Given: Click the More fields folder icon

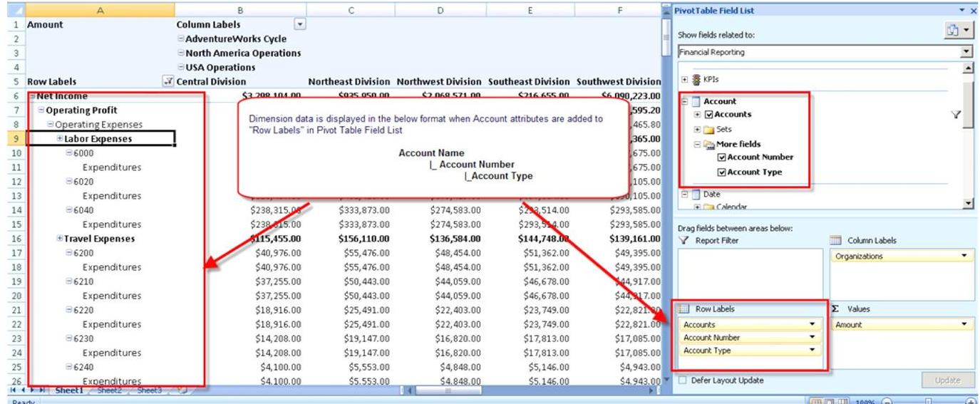Looking at the screenshot, I should [709, 144].
